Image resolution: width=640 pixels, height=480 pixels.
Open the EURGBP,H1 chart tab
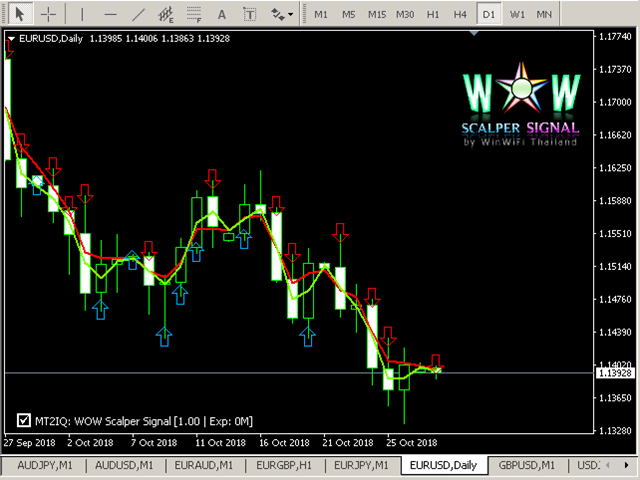click(284, 465)
